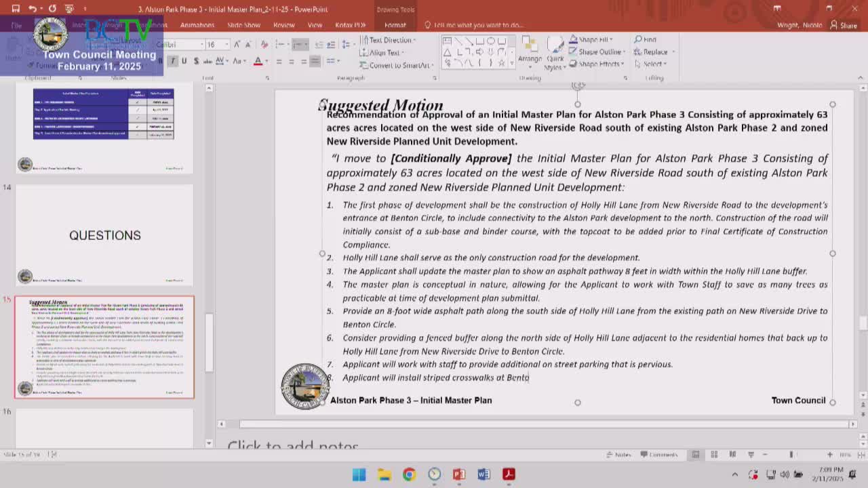868x488 pixels.
Task: Switch to Normal view
Action: click(696, 455)
